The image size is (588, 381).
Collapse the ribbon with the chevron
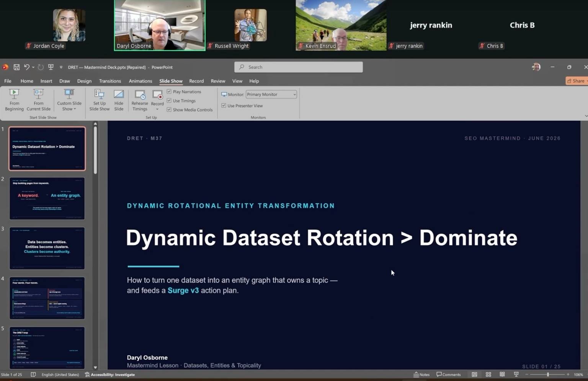(x=586, y=116)
